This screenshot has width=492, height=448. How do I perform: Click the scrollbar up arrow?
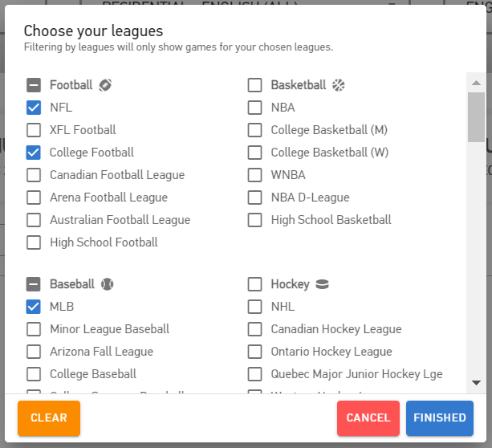pyautogui.click(x=476, y=83)
